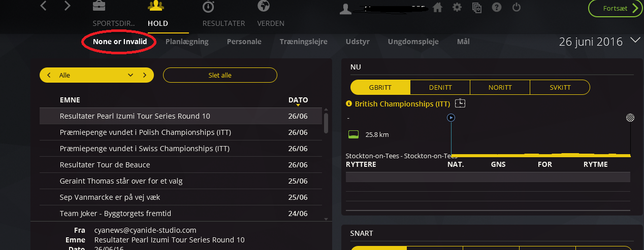Click the time trial clock icon
Viewport: 644px width, 250px height.
(460, 103)
